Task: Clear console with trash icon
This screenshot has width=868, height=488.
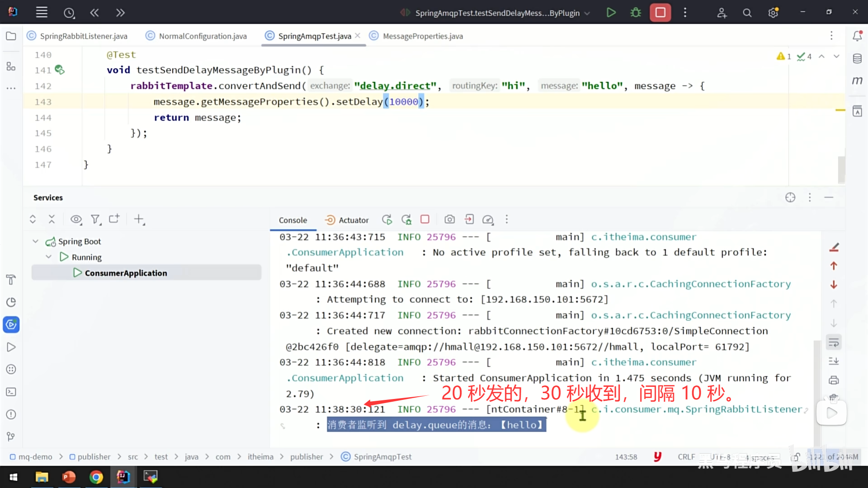Action: tap(834, 398)
